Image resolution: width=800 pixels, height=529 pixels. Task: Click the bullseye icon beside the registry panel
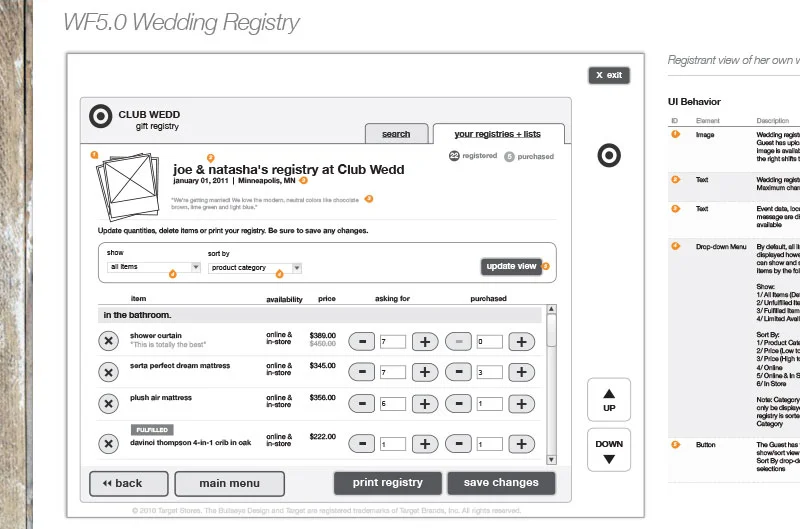tap(609, 155)
